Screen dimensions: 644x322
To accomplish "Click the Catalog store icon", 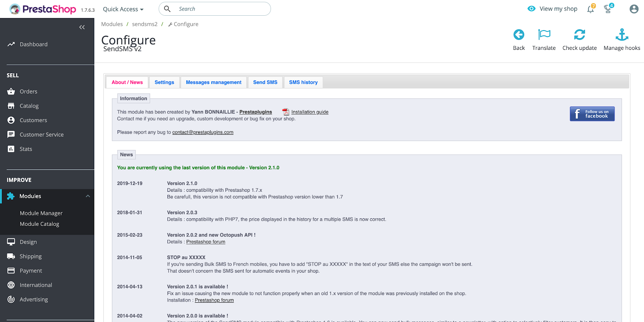I will tap(11, 106).
